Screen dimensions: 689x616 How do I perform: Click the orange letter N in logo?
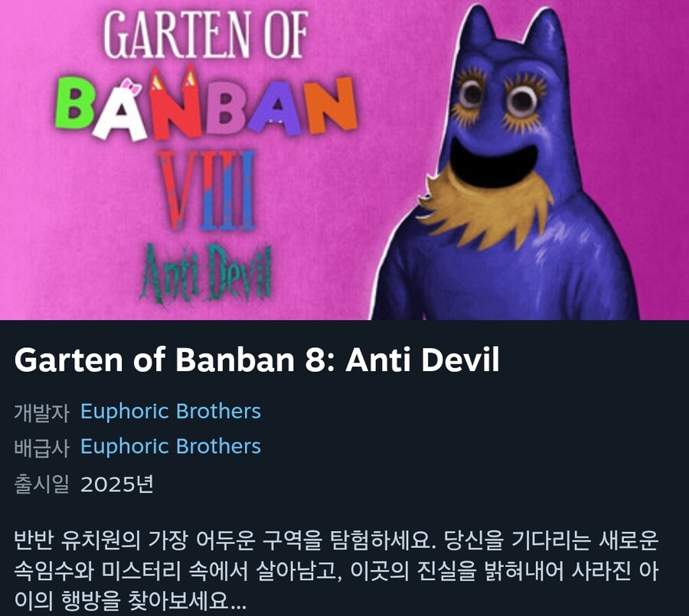tap(331, 106)
